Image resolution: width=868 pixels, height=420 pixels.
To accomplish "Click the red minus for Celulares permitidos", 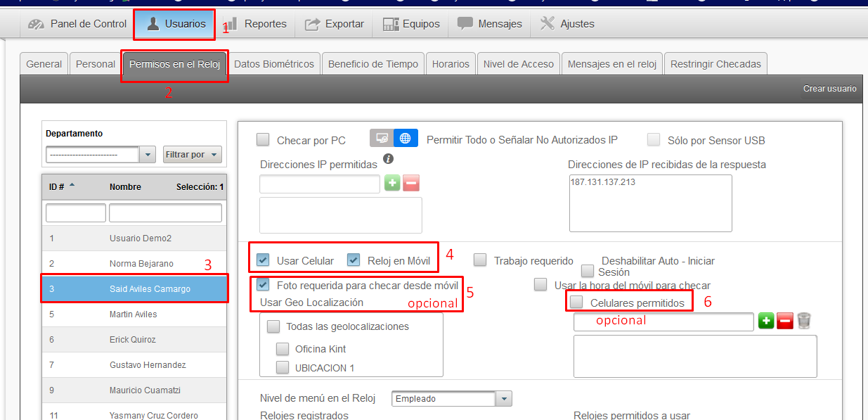I will 785,322.
